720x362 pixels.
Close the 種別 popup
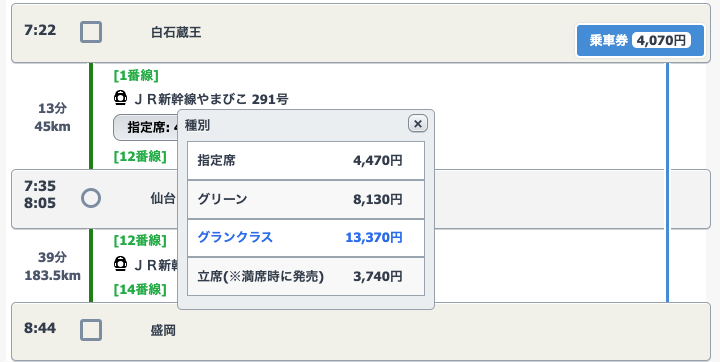coord(417,124)
